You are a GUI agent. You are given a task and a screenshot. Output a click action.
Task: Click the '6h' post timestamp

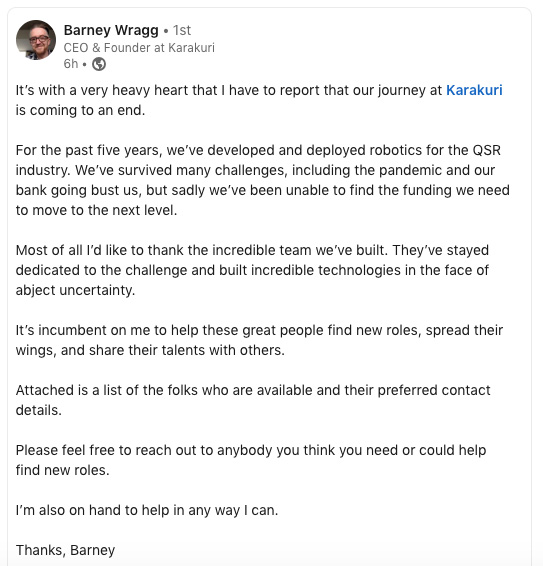[71, 64]
